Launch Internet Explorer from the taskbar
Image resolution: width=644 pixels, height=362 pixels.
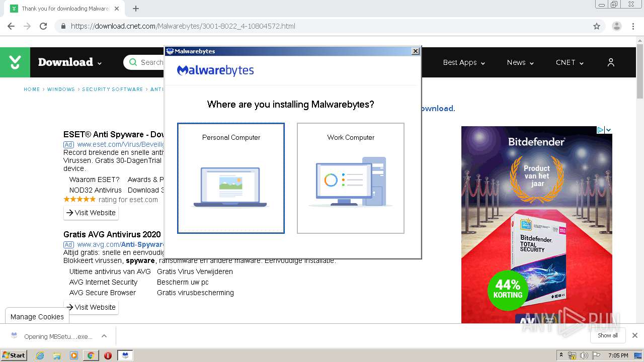[x=40, y=355]
